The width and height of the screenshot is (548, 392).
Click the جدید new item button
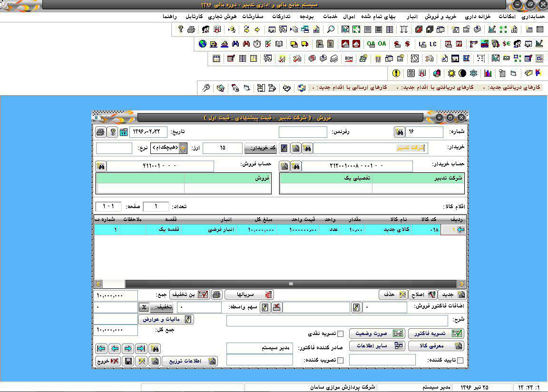(x=452, y=295)
